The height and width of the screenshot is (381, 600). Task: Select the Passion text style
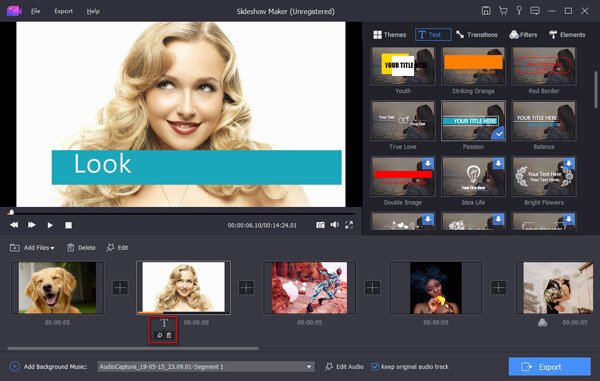473,121
